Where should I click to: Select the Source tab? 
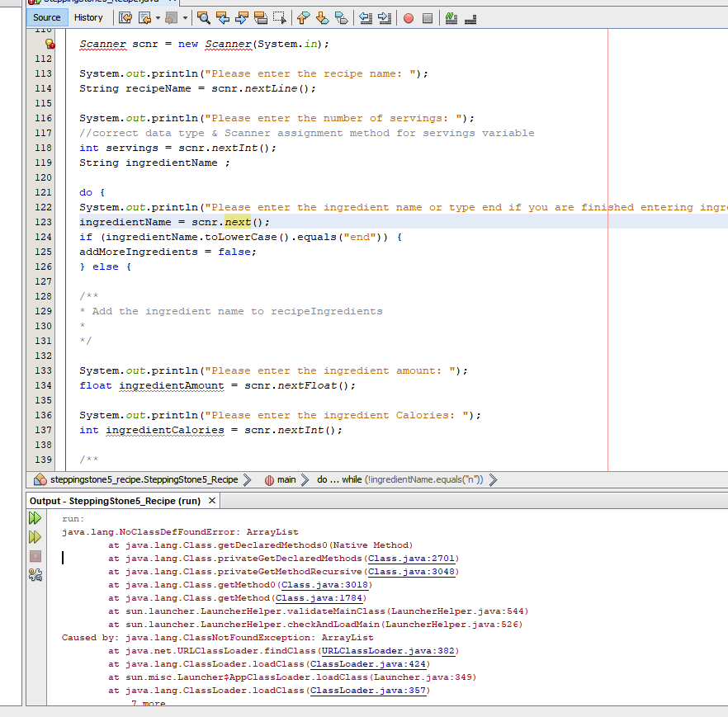coord(45,17)
